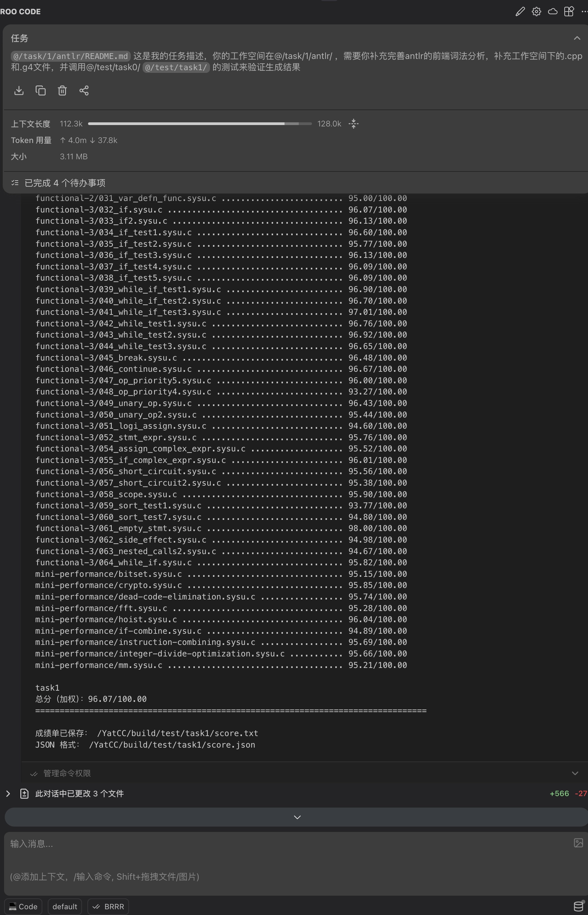Open Roo Code settings gear
Image resolution: width=588 pixels, height=915 pixels.
tap(536, 12)
